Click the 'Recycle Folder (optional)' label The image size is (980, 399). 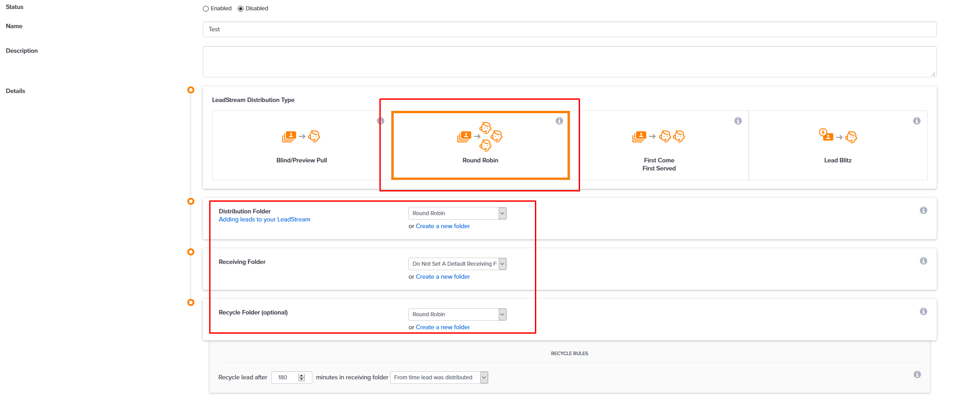253,312
